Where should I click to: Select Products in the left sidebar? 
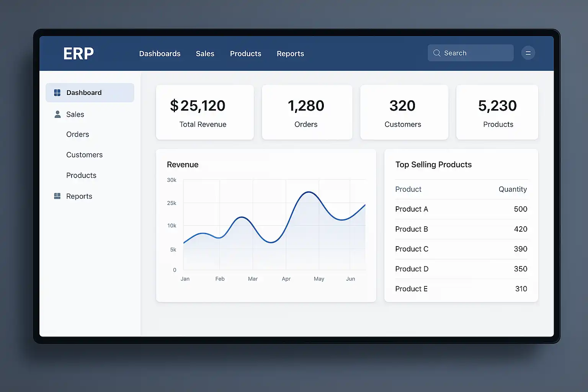click(x=81, y=175)
